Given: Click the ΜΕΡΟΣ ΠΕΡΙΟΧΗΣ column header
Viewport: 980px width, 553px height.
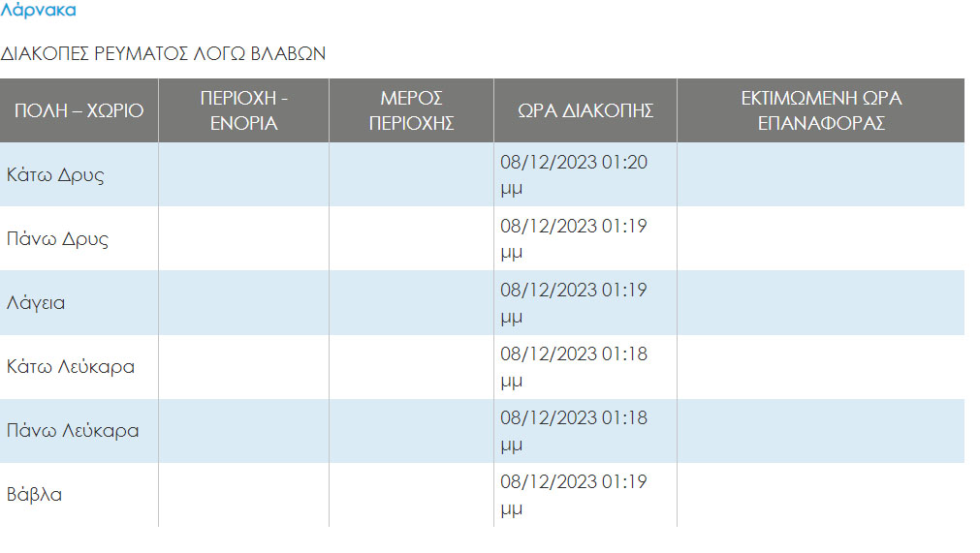Looking at the screenshot, I should point(411,110).
